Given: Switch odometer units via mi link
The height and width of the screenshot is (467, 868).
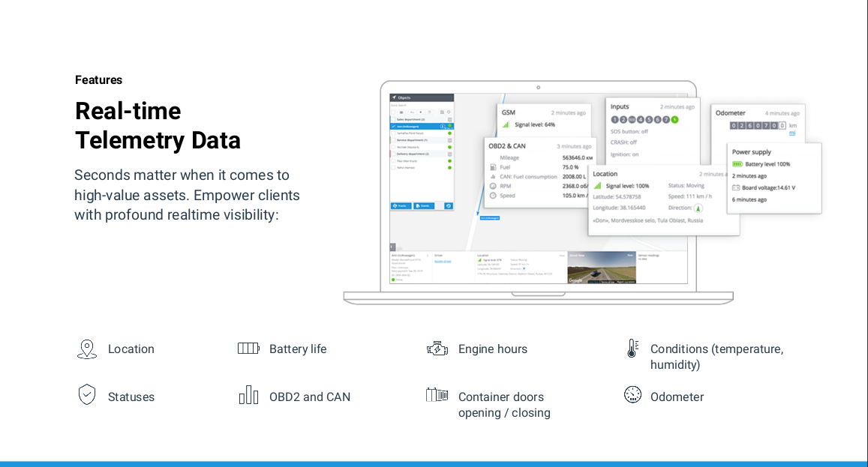Looking at the screenshot, I should tap(792, 133).
